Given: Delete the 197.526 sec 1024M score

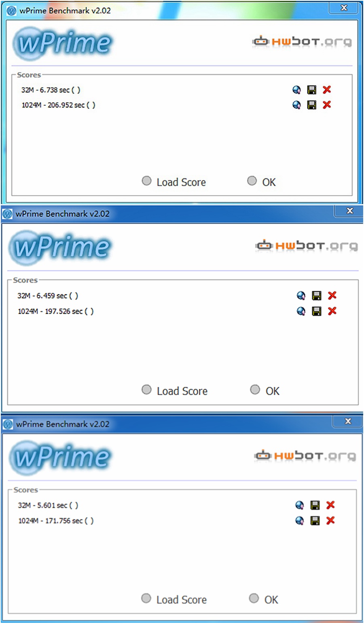Looking at the screenshot, I should (x=332, y=311).
